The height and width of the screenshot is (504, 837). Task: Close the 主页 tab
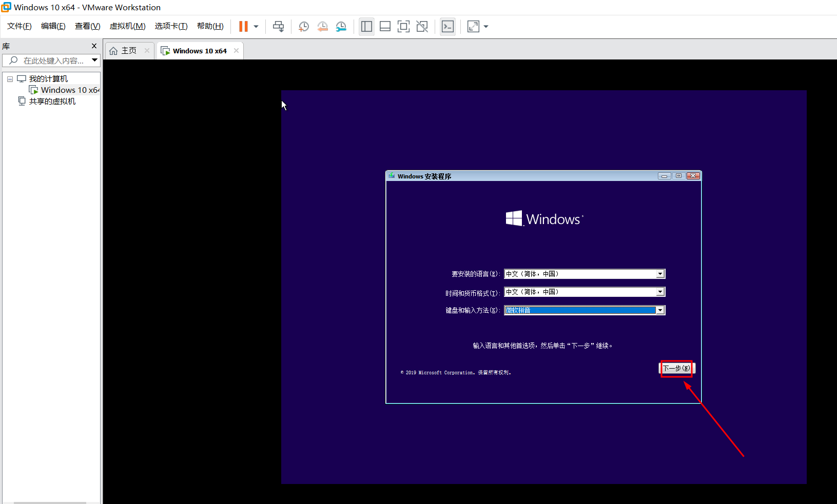[147, 50]
